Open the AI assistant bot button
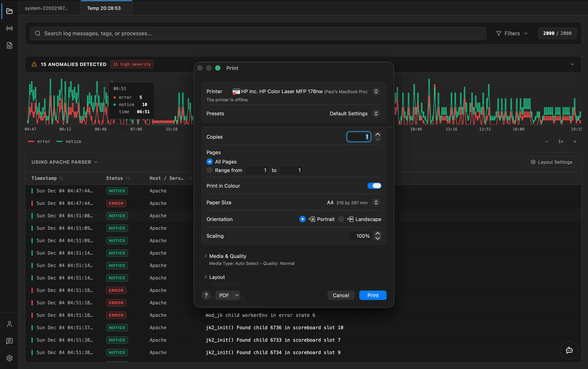 point(569,350)
